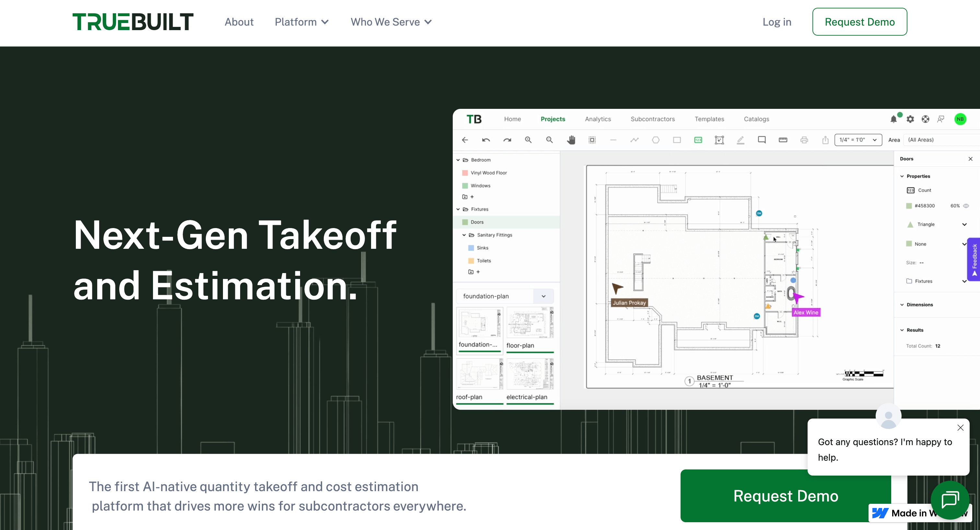Click the printer icon in toolbar
Screen dimensions: 980x530
[804, 140]
